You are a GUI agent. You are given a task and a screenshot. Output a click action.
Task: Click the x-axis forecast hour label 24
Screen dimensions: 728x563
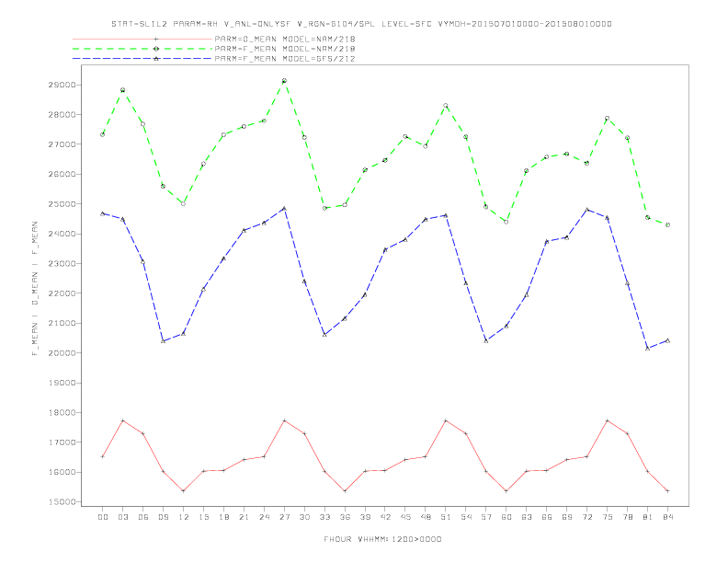pyautogui.click(x=264, y=517)
